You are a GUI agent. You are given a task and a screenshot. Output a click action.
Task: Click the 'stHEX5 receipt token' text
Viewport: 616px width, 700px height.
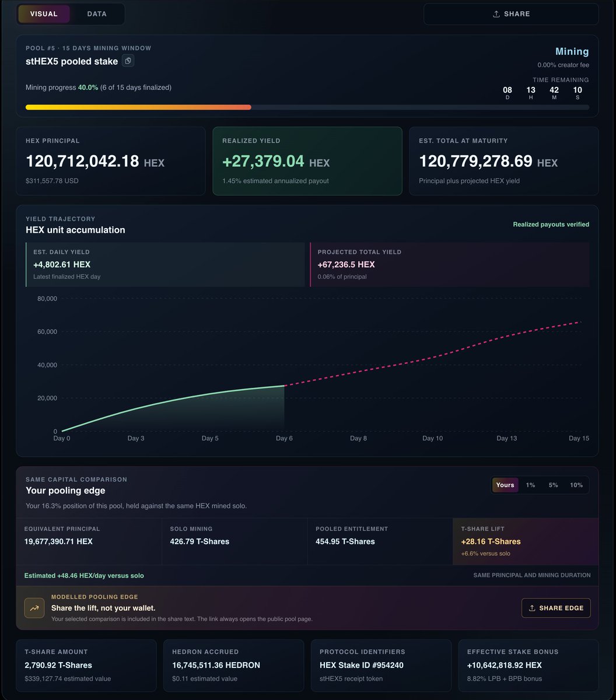coord(351,678)
